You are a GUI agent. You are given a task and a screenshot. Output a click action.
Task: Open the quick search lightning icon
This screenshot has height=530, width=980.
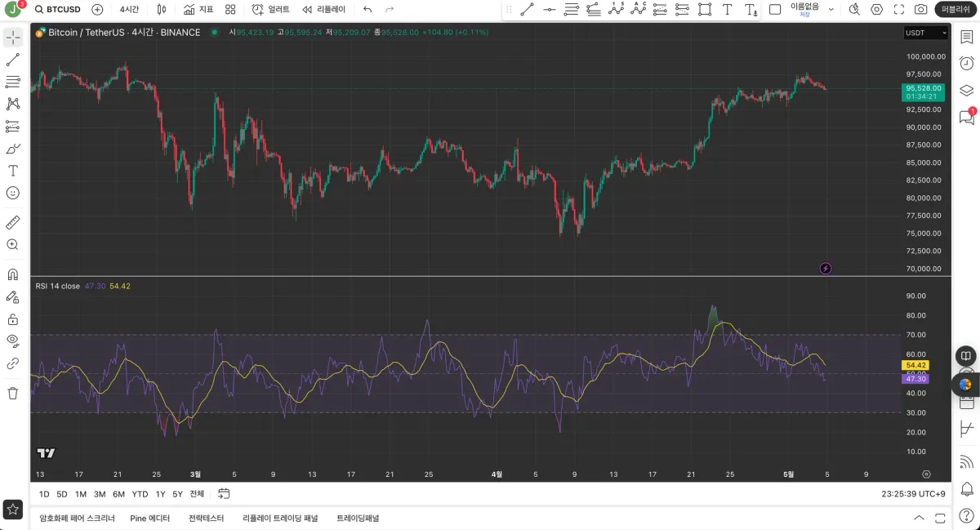(854, 10)
